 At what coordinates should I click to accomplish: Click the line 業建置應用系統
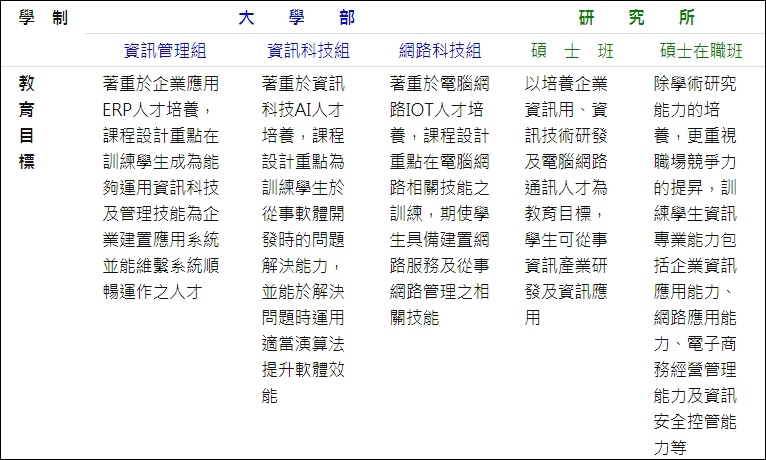pos(161,240)
